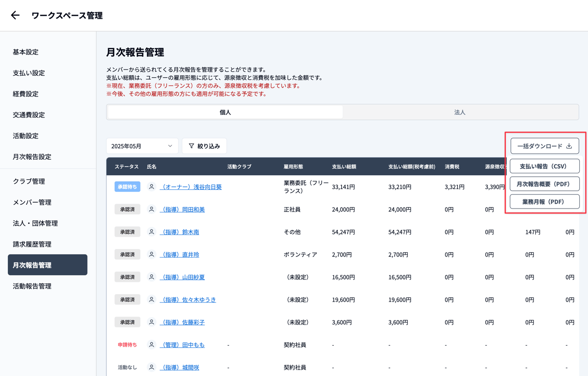The image size is (588, 376).
Task: Click the 承認待ち status badge
Action: coord(127,187)
